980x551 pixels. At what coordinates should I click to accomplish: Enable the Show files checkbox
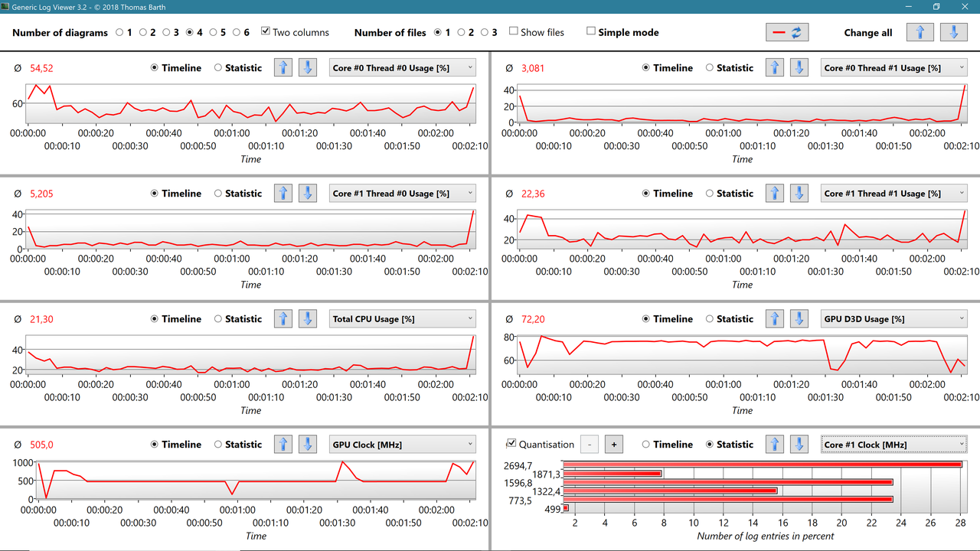pyautogui.click(x=514, y=31)
